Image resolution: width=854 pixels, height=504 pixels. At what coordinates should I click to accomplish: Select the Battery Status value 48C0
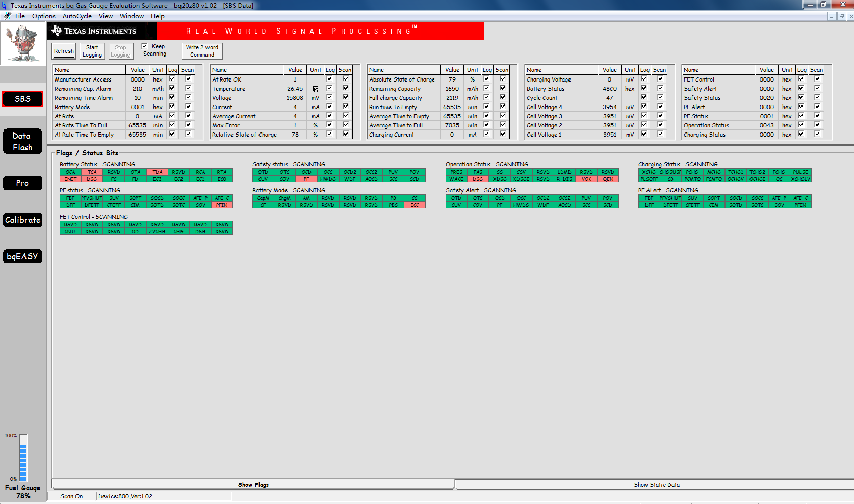point(610,89)
